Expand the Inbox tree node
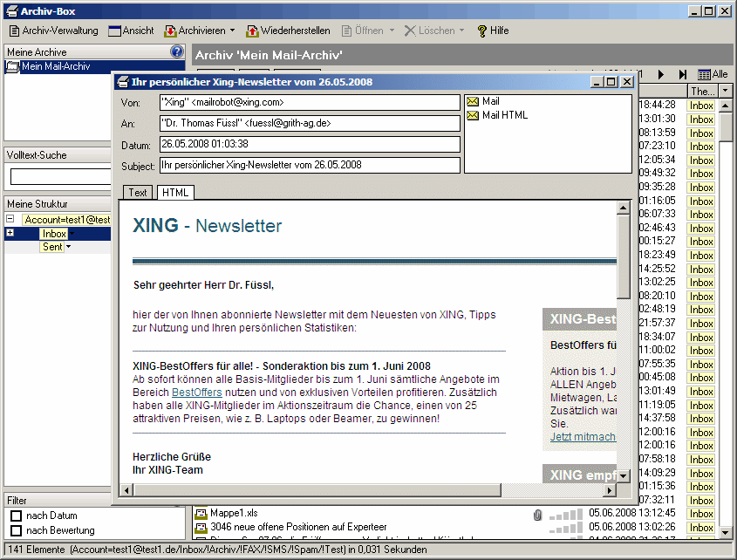Image resolution: width=737 pixels, height=560 pixels. pos(10,234)
